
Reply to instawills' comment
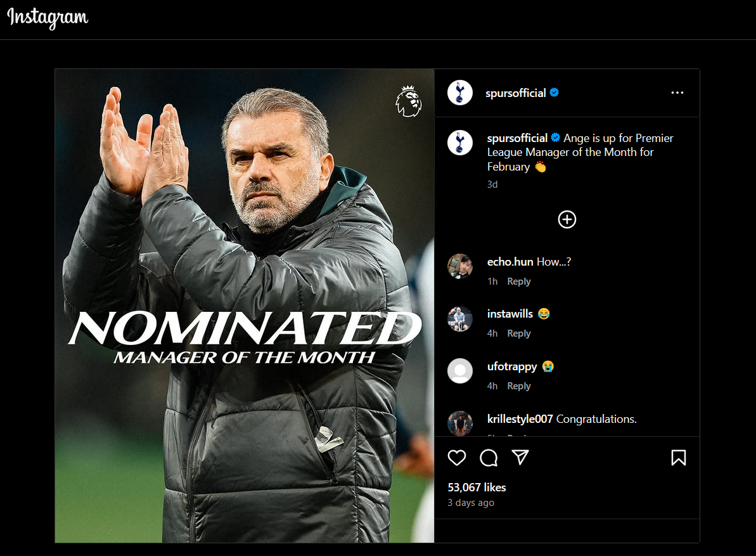pos(519,333)
